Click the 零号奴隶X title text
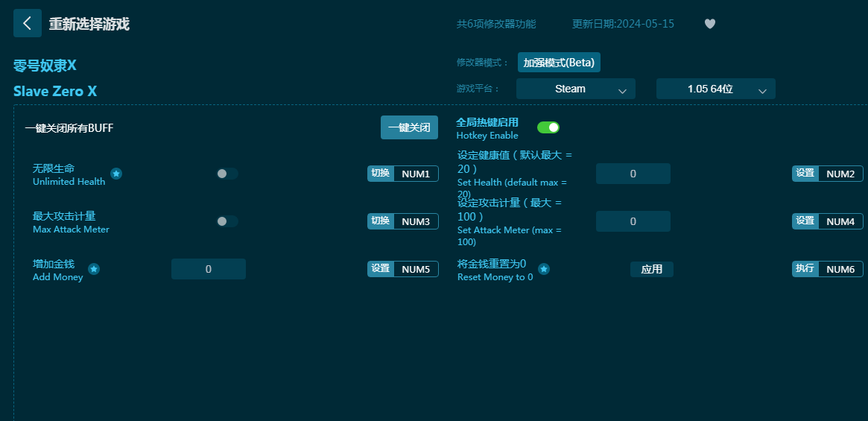This screenshot has height=421, width=868. pyautogui.click(x=45, y=66)
